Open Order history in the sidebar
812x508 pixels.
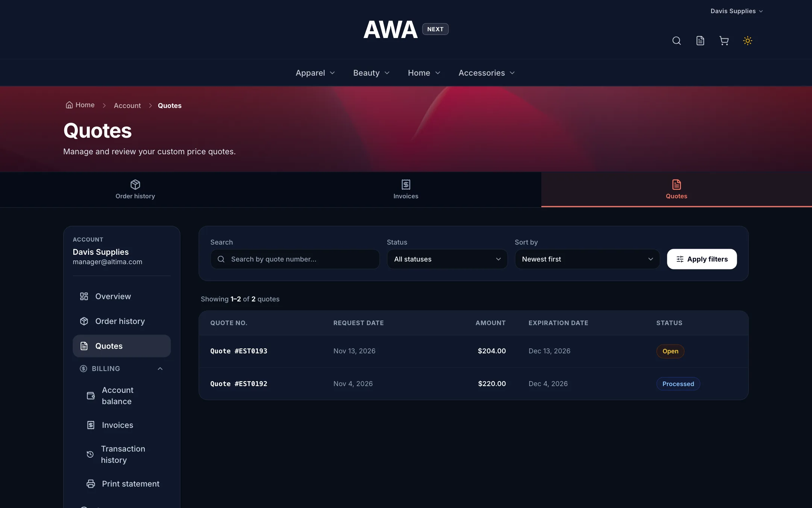[x=121, y=321]
